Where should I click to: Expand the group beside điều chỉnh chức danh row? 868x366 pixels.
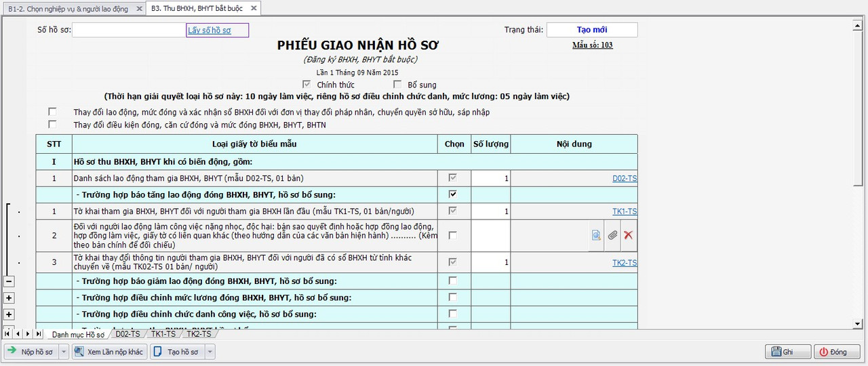[x=9, y=314]
